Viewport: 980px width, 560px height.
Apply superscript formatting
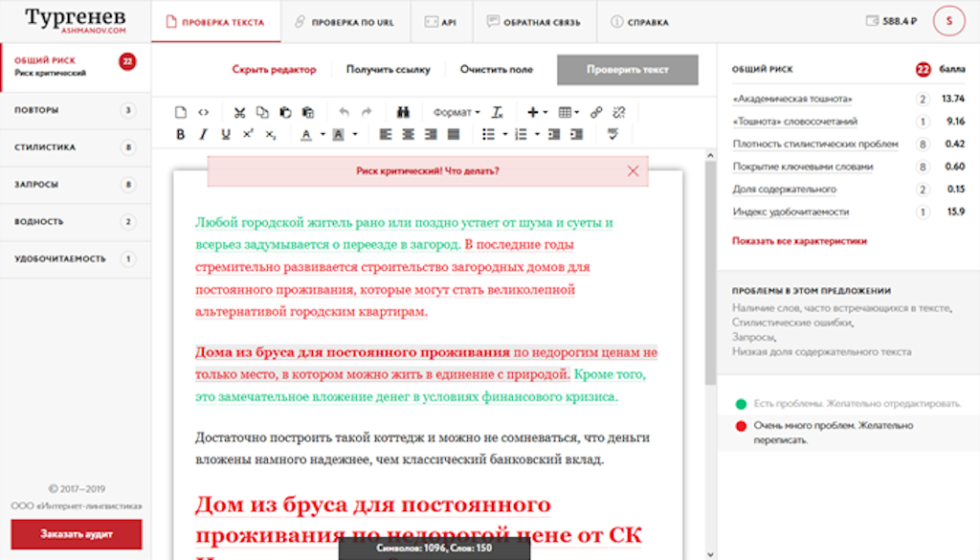(x=248, y=134)
